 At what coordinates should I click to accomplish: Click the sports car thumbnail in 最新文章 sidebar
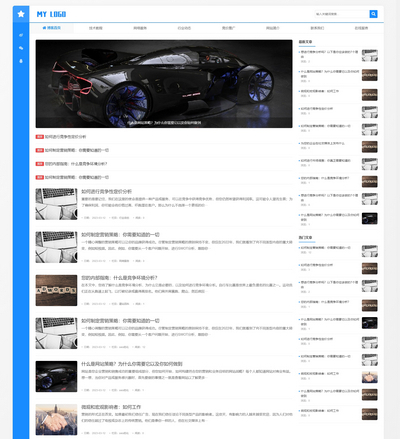(370, 219)
